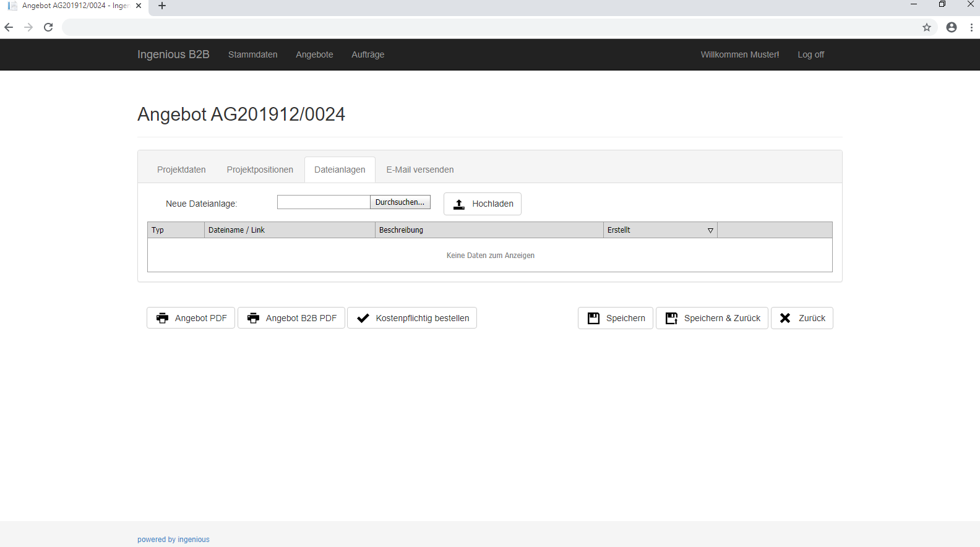980x547 pixels.
Task: Click the upload icon on Hochladen
Action: (459, 204)
